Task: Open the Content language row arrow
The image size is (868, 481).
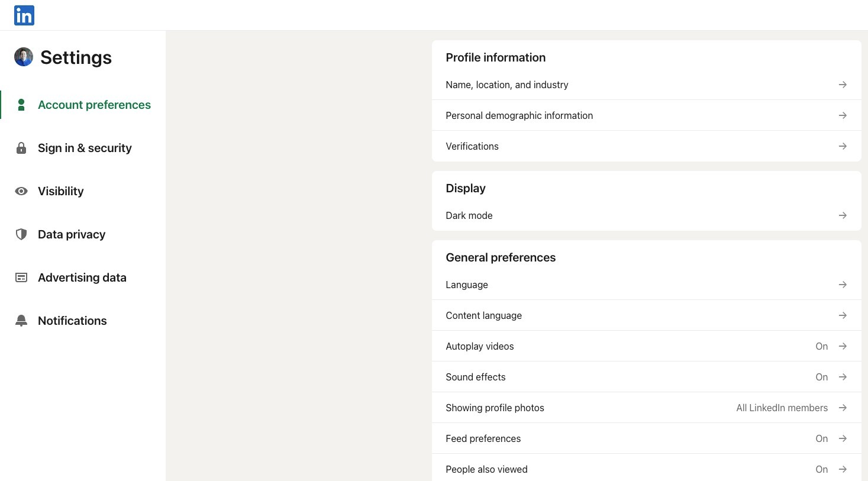Action: [x=843, y=315]
